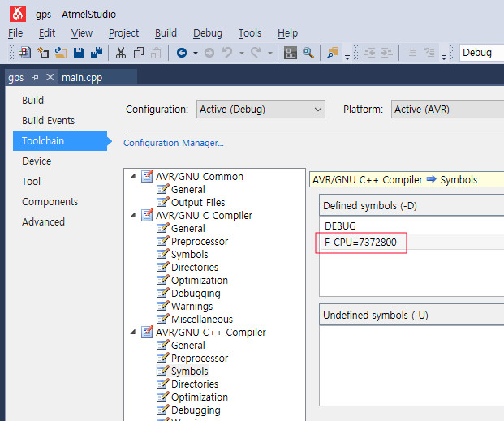The width and height of the screenshot is (504, 421).
Task: Click the Undo toolbar icon
Action: (x=227, y=53)
